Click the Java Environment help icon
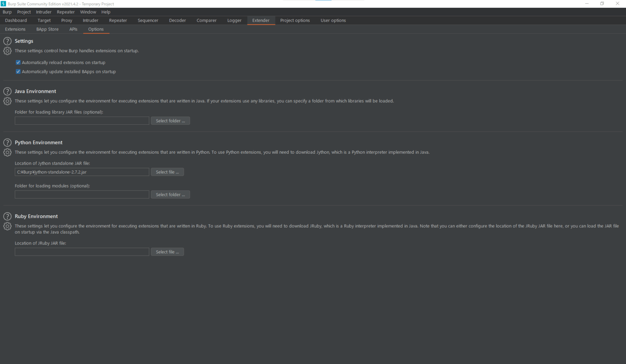 (7, 91)
